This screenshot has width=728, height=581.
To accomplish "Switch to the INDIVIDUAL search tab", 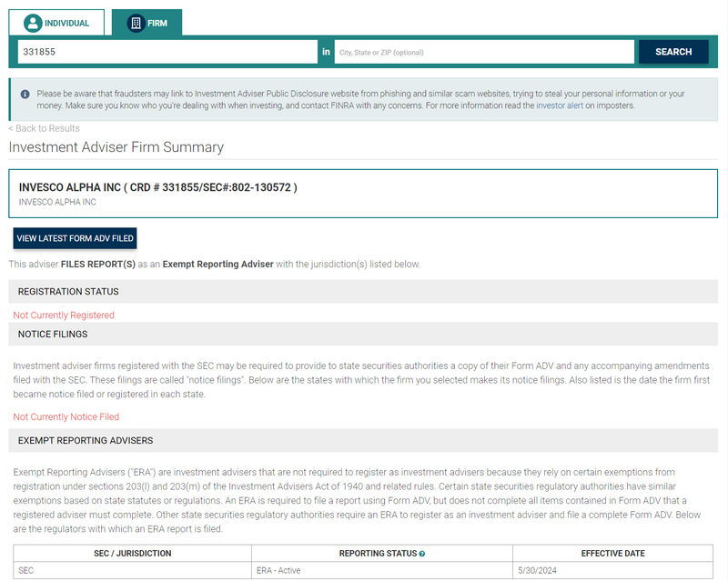I will [x=56, y=22].
